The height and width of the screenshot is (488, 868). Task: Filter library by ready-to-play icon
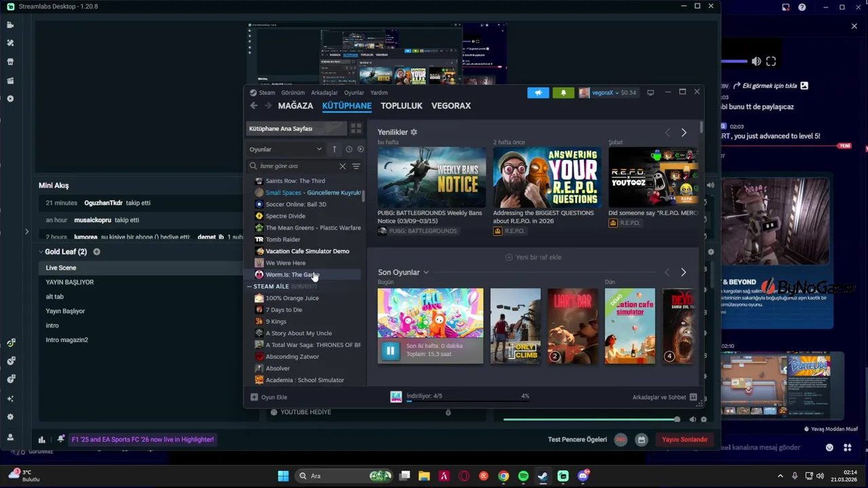[x=360, y=149]
